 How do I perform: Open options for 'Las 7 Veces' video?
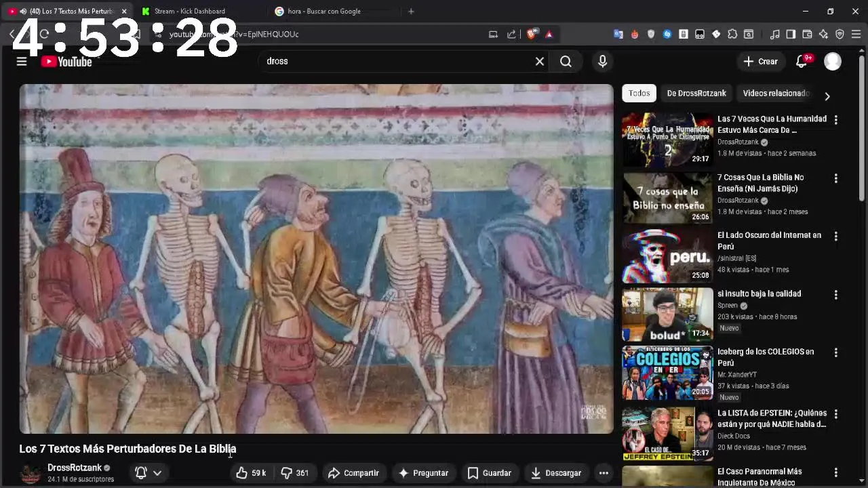835,120
